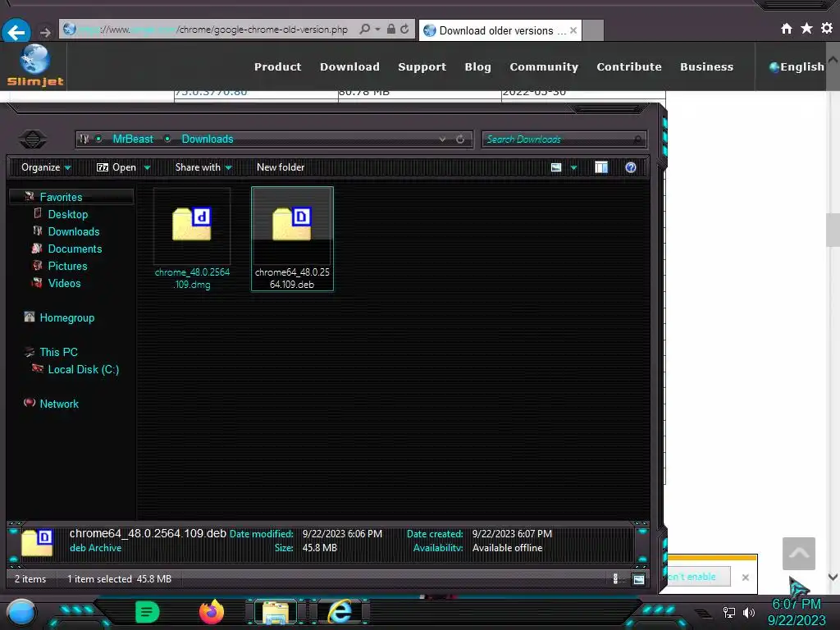Expand the address bar search dropdown
840x630 pixels.
pos(377,29)
